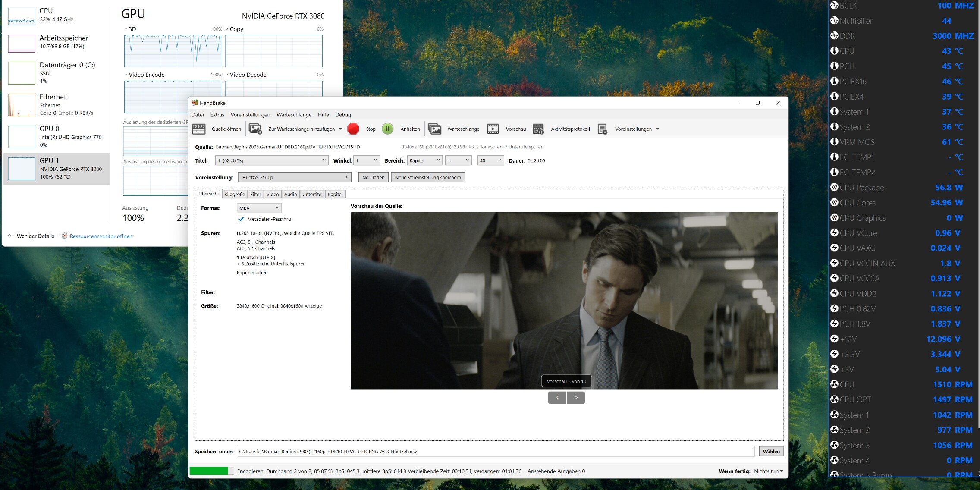Click the Speichern unter file path field
980x490 pixels.
(x=496, y=452)
